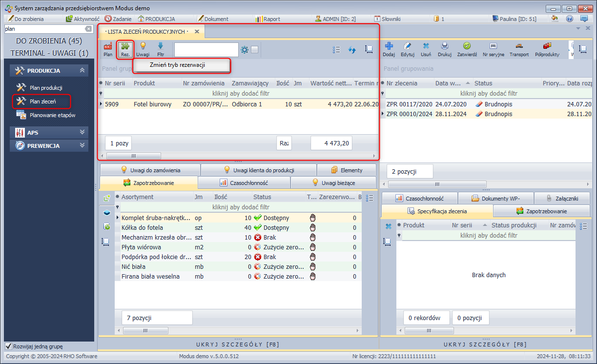Click the Plan toolbar icon
The width and height of the screenshot is (597, 364).
(x=107, y=48)
